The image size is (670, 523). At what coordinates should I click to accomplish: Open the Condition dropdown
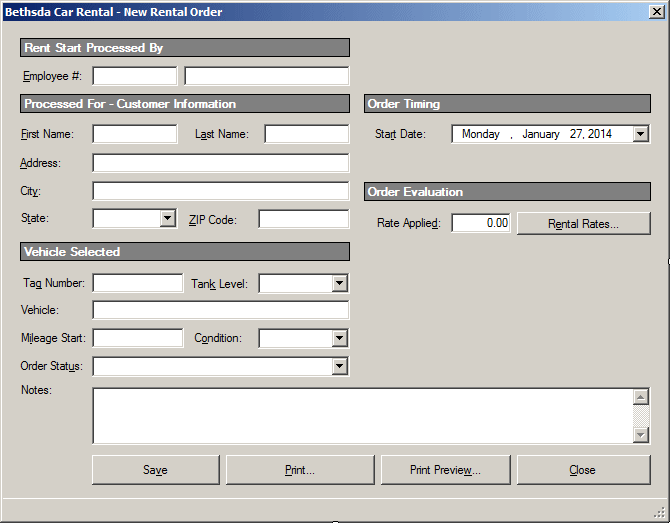339,338
